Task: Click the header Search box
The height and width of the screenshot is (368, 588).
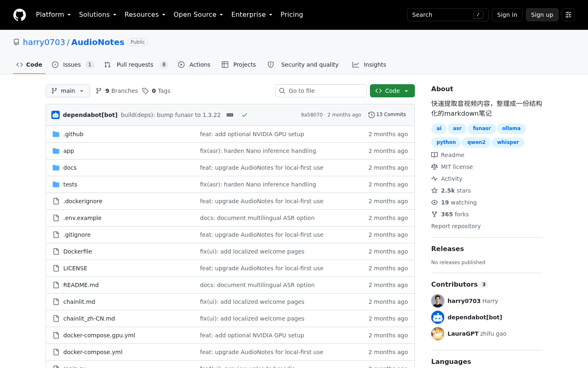Action: coord(448,15)
